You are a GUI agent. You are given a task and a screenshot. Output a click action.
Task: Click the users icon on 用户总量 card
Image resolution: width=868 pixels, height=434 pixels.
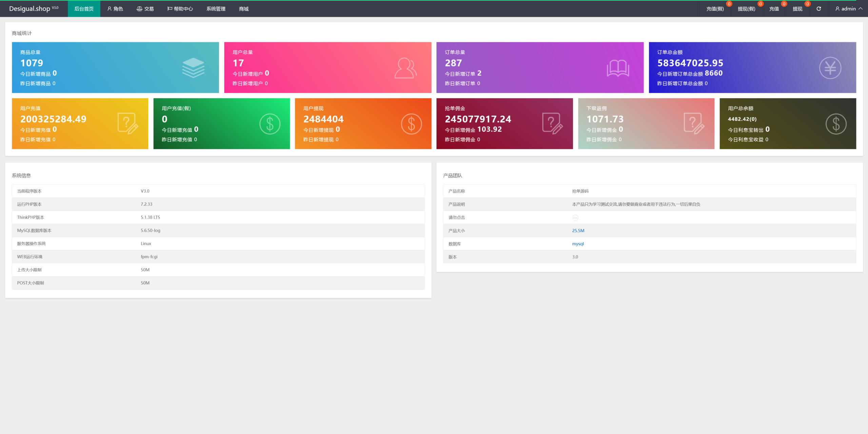406,68
